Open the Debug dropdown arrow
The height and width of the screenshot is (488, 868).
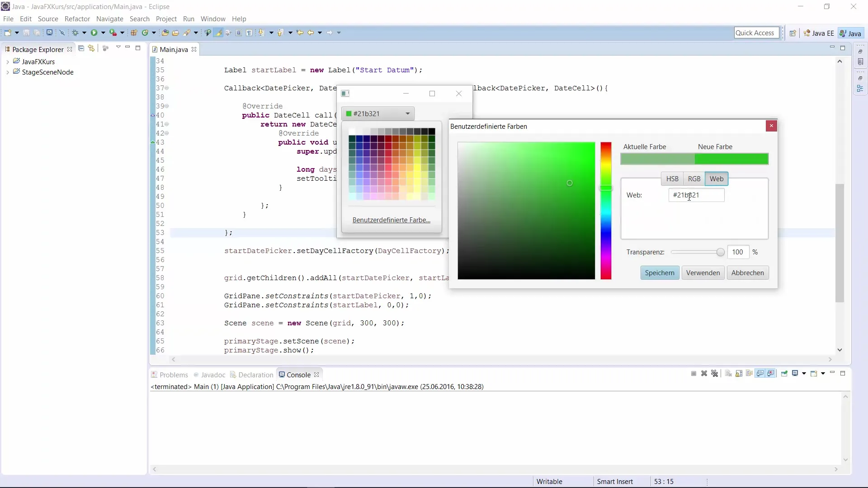[x=84, y=33]
